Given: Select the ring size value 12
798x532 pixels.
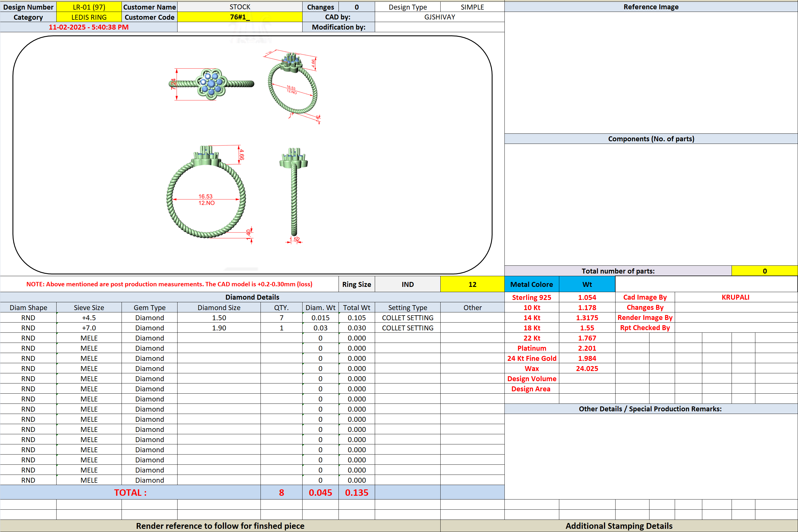Looking at the screenshot, I should coord(472,284).
